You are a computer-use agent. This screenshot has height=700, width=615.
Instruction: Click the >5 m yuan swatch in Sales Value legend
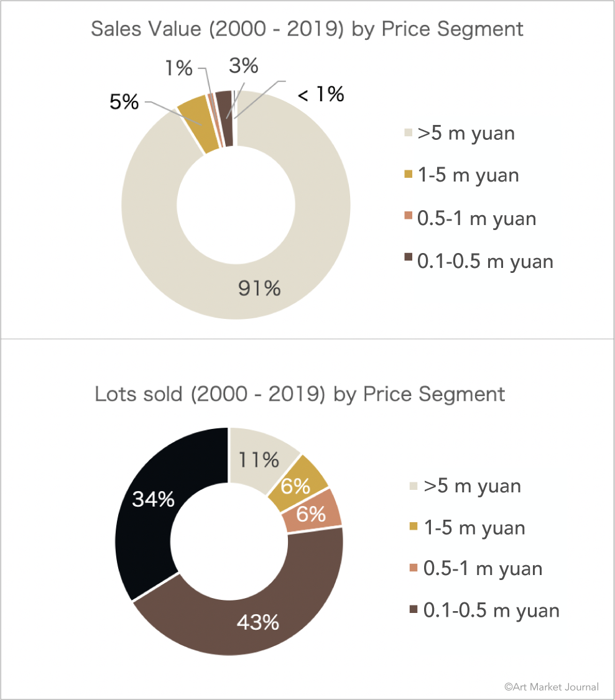tap(409, 133)
